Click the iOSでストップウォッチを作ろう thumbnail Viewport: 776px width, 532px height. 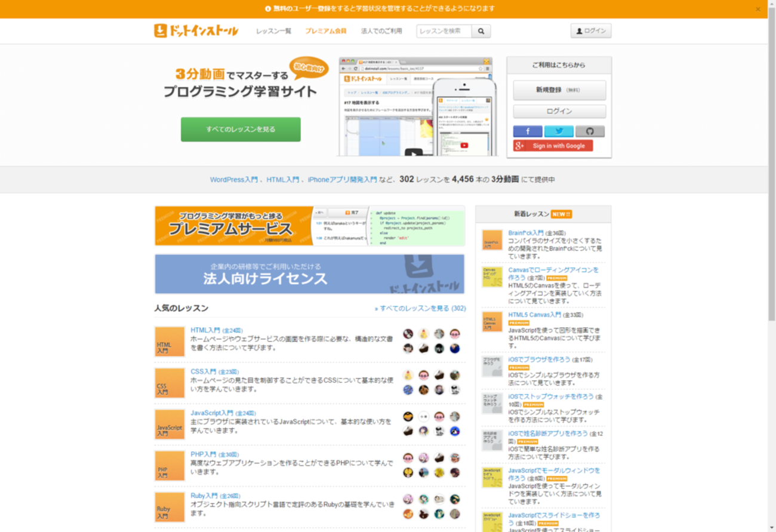[492, 404]
